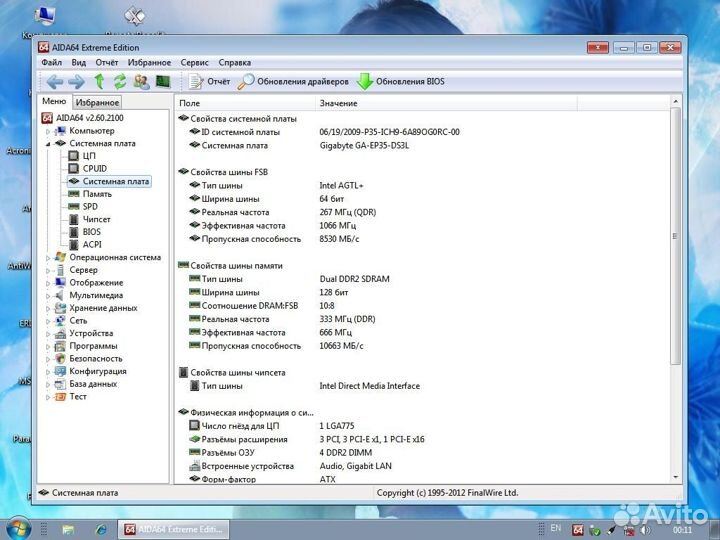
Task: Select Dual DDR2 SDRAM value
Action: 354,279
